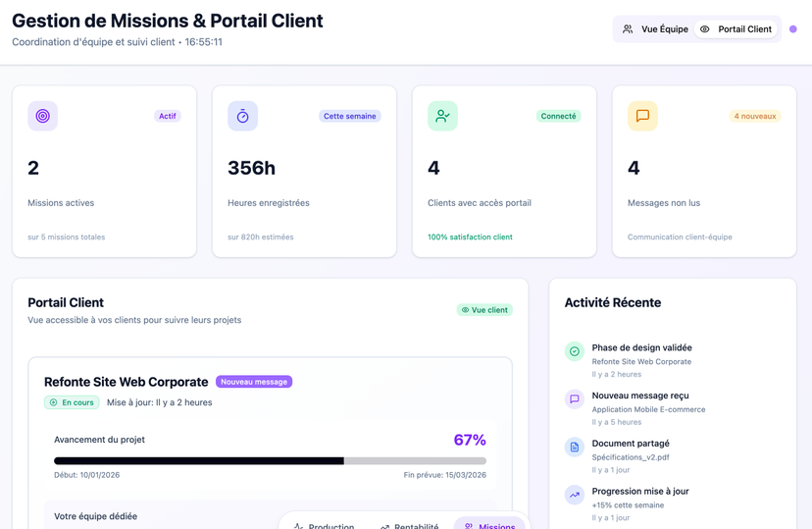This screenshot has height=529, width=812.
Task: Click the Progression mise à jour activity
Action: coord(640,491)
